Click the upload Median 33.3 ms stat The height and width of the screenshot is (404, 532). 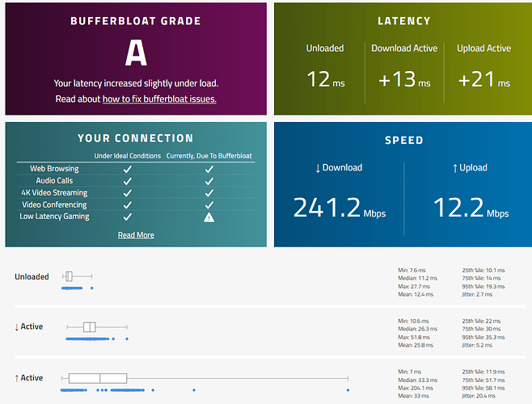[x=418, y=381]
